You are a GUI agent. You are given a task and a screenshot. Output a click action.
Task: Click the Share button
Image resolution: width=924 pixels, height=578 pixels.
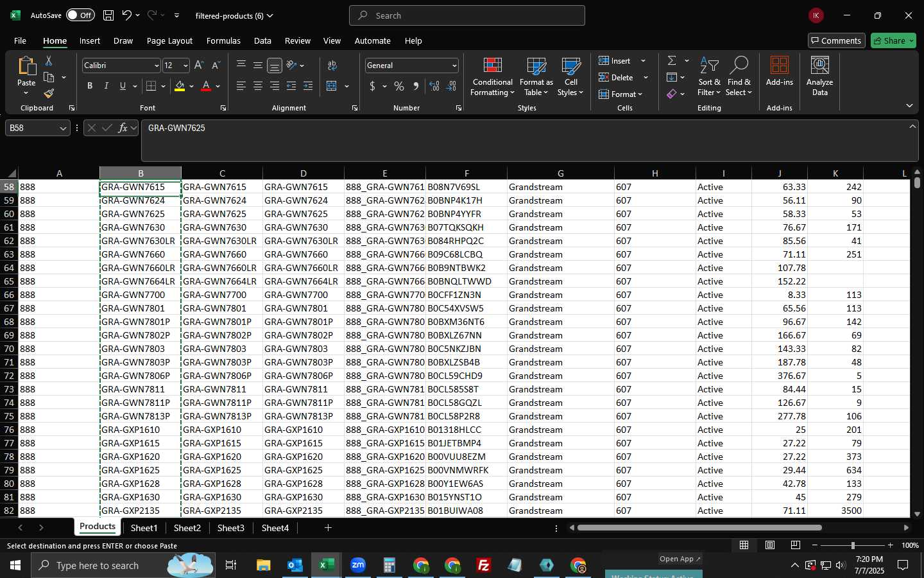pos(893,40)
